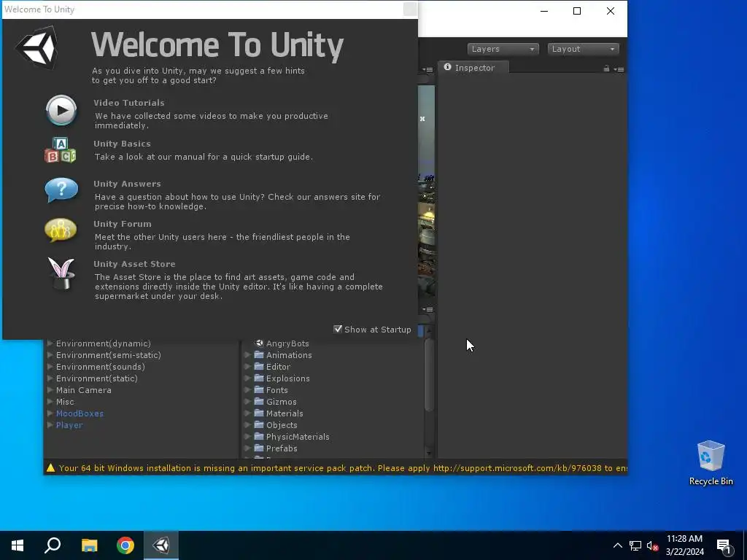The image size is (747, 560).
Task: Open the Inspector panel options menu icon
Action: click(619, 69)
